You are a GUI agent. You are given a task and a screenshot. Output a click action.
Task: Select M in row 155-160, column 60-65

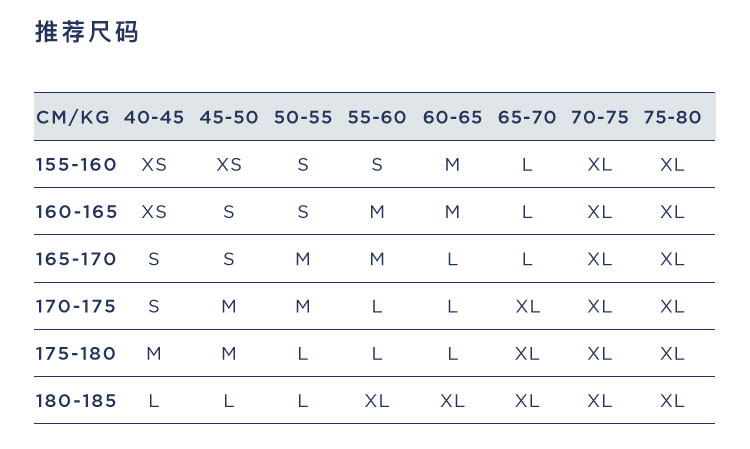click(452, 165)
